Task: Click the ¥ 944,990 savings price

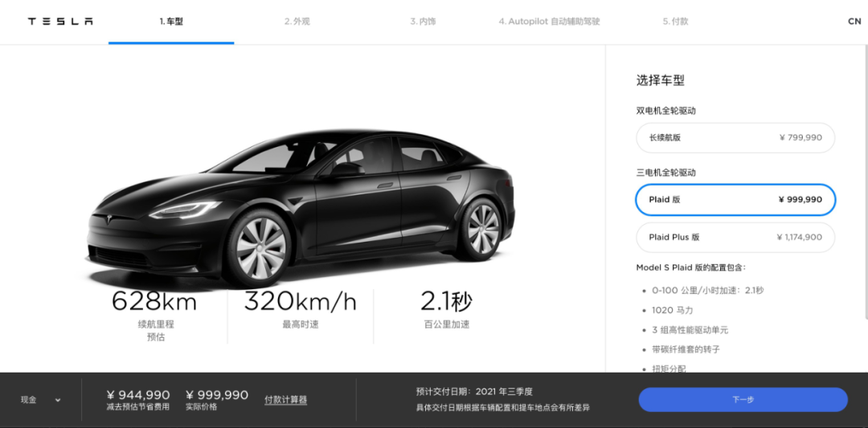Action: click(x=138, y=395)
